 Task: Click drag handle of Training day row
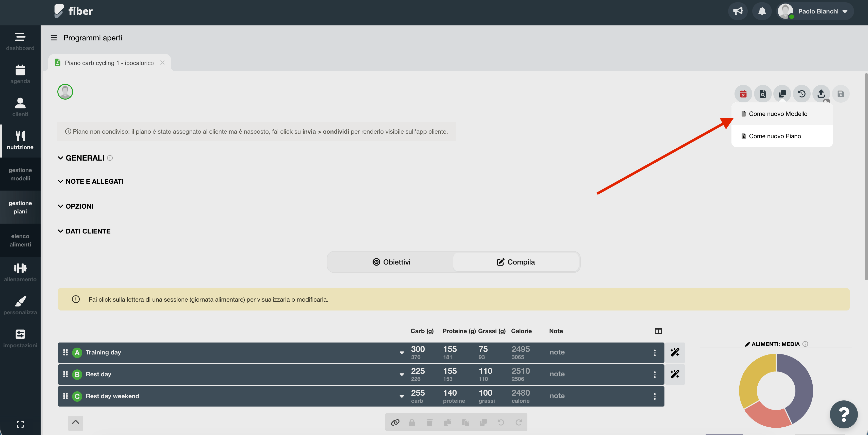[65, 352]
